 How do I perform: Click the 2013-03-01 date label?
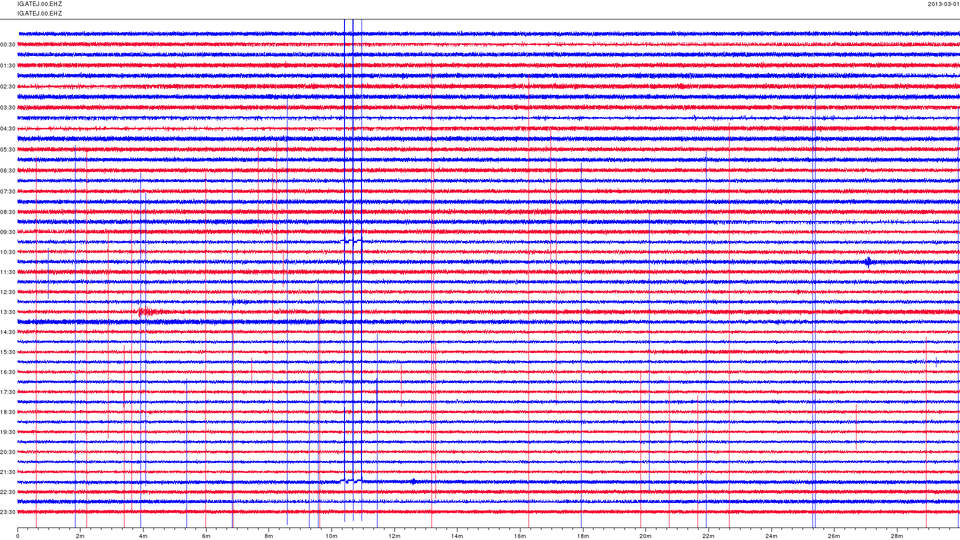click(x=943, y=4)
